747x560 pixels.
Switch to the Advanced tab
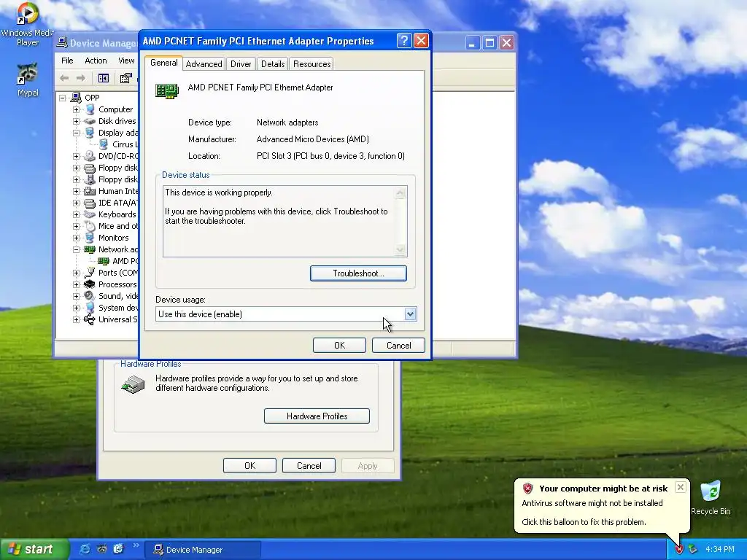204,64
